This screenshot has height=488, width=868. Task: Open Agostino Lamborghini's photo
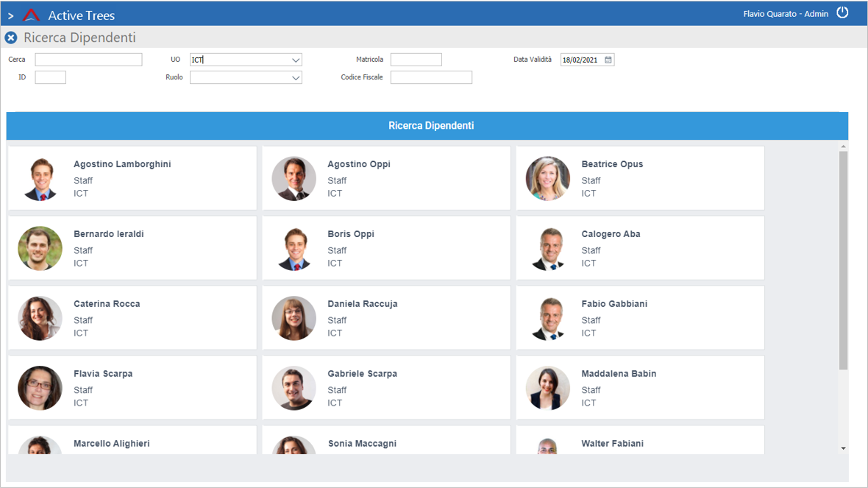point(40,178)
